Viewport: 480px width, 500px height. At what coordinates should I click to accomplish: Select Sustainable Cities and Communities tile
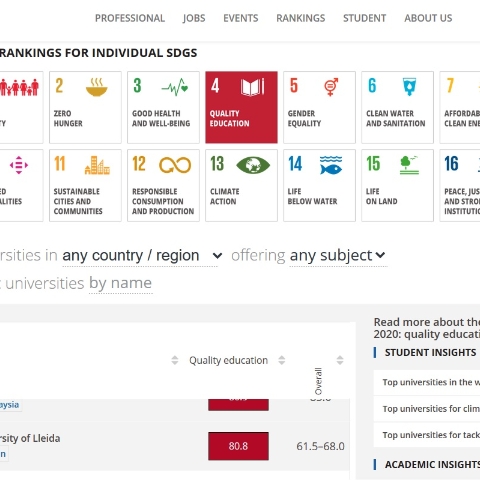(85, 185)
